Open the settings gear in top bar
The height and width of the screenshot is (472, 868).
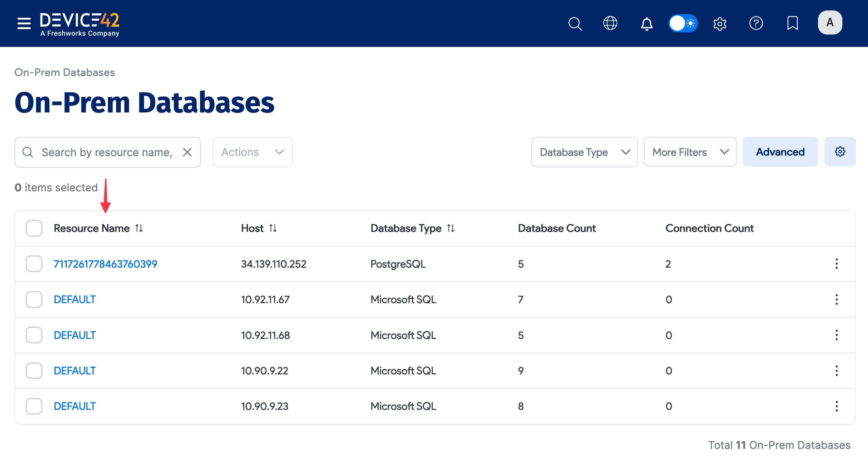coord(720,23)
